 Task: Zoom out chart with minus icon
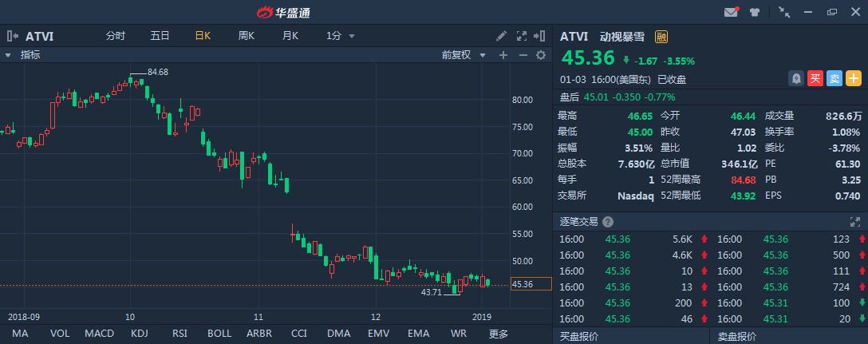523,55
